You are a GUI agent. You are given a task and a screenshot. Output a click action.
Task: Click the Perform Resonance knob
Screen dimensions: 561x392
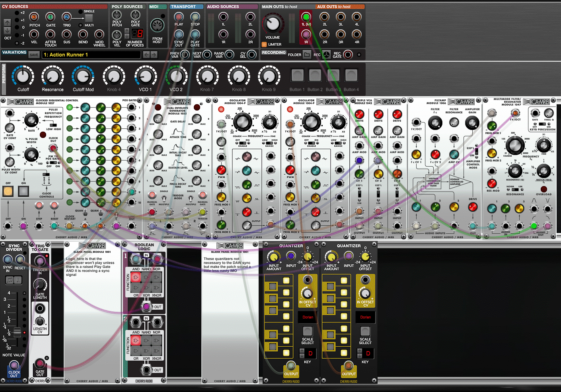(53, 76)
